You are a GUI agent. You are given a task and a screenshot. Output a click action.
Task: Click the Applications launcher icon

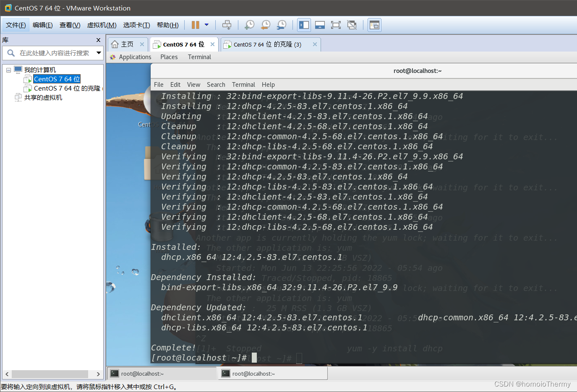[x=112, y=57]
